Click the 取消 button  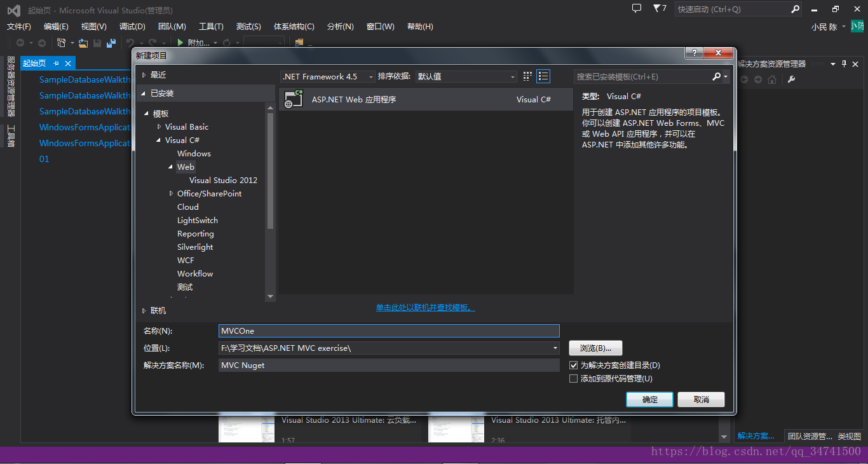[701, 399]
